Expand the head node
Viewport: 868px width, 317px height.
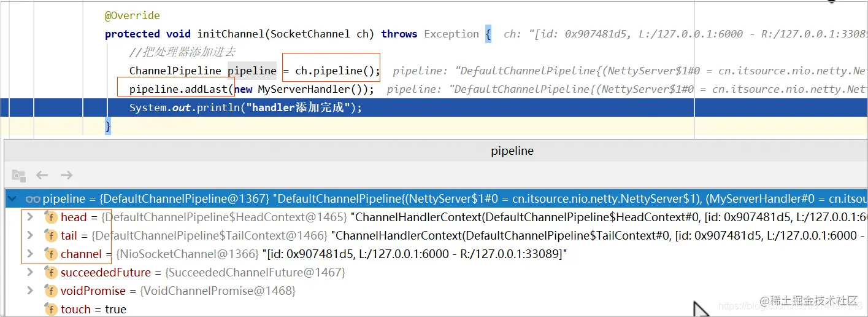coord(29,217)
